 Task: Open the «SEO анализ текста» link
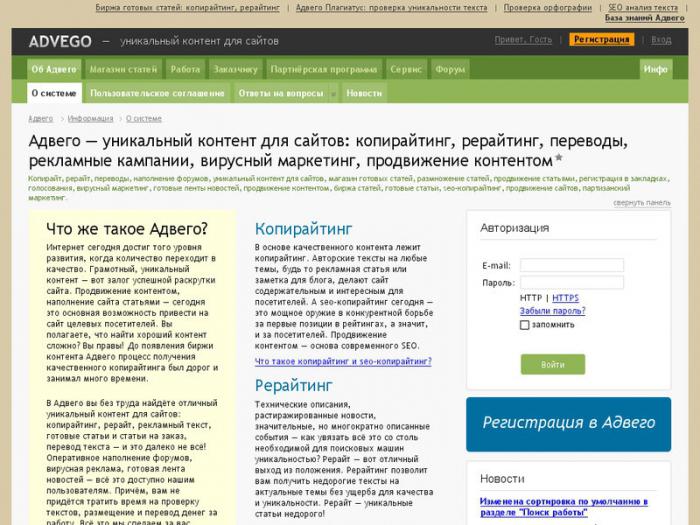(x=643, y=8)
